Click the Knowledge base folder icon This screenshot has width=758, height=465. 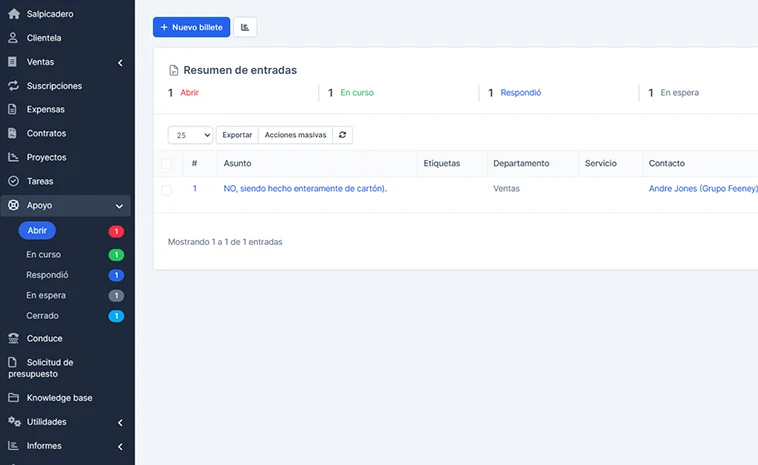click(14, 397)
